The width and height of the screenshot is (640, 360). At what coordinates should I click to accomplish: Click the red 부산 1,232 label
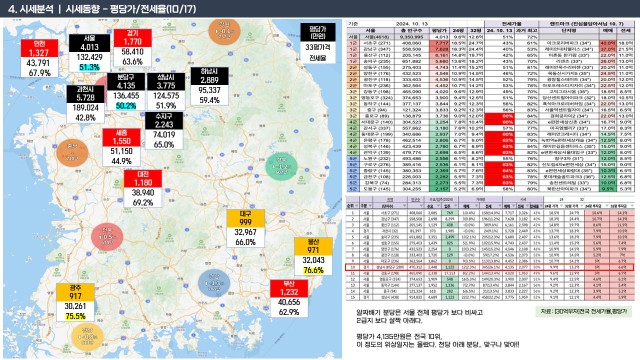(289, 288)
